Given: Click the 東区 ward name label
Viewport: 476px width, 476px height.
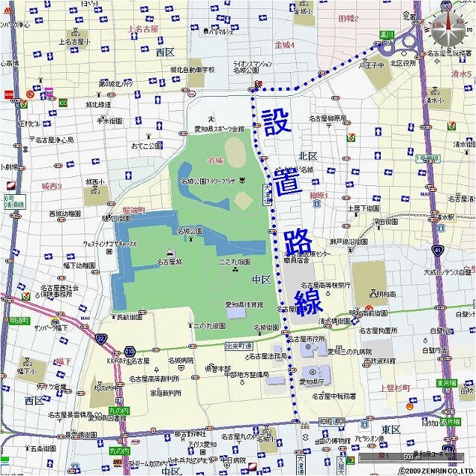Looking at the screenshot, I should click(390, 431).
